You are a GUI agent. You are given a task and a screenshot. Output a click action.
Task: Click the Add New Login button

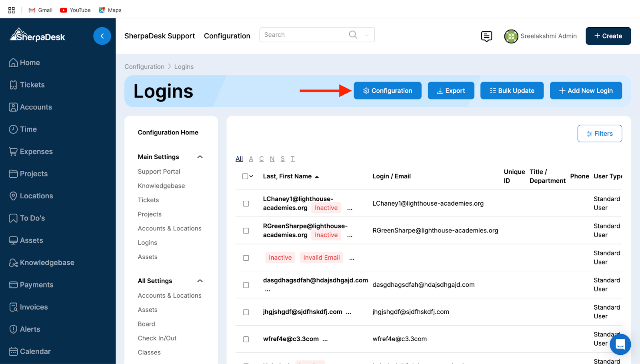click(x=586, y=91)
